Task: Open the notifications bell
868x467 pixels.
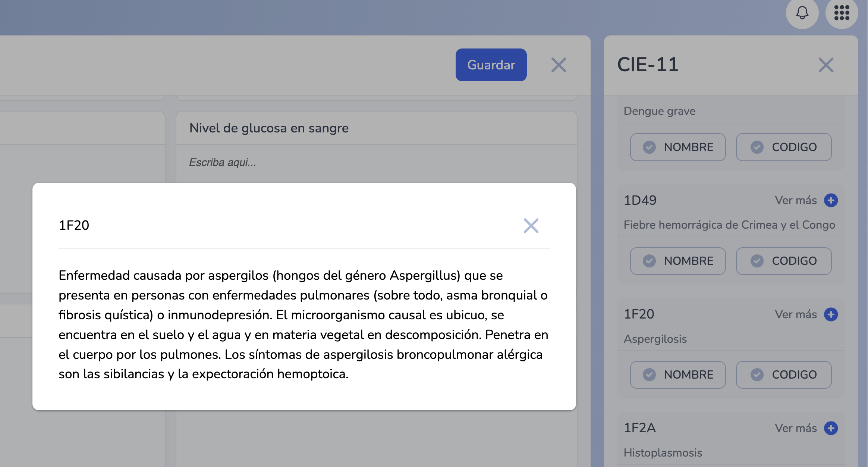Action: [x=802, y=13]
